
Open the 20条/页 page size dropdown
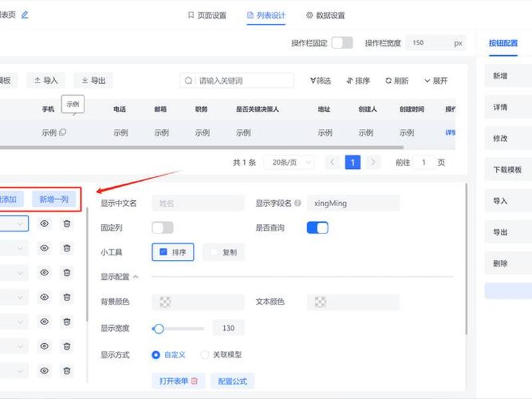point(289,162)
